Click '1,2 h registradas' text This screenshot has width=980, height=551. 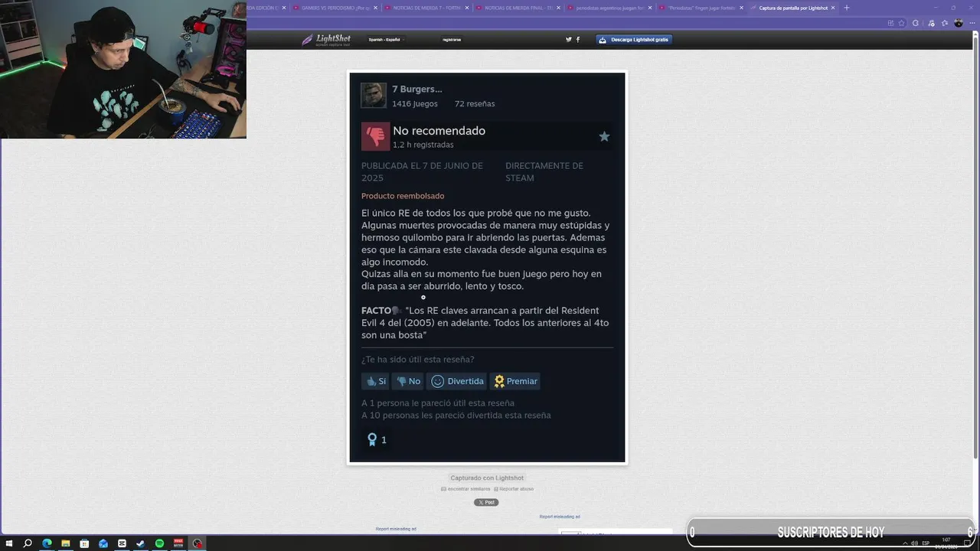click(423, 145)
